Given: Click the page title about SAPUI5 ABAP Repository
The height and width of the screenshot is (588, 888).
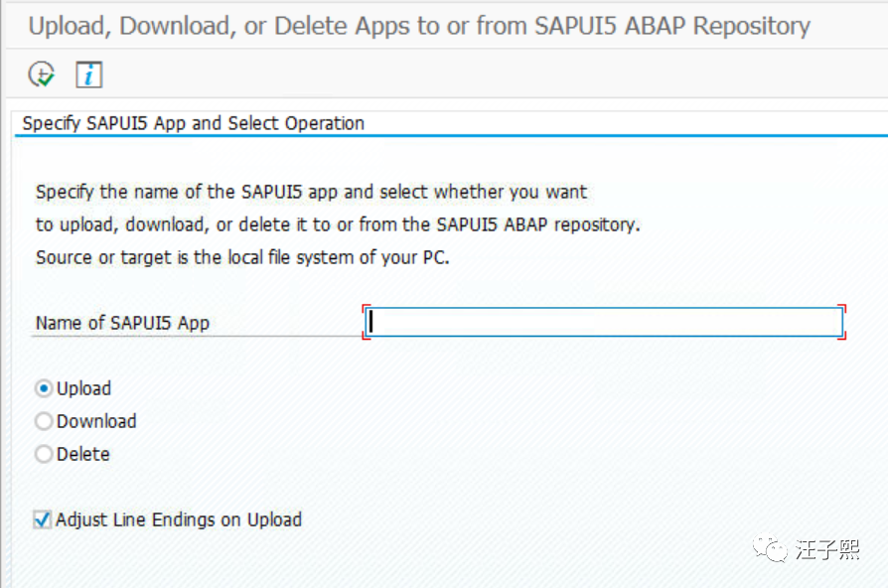Looking at the screenshot, I should click(x=419, y=26).
